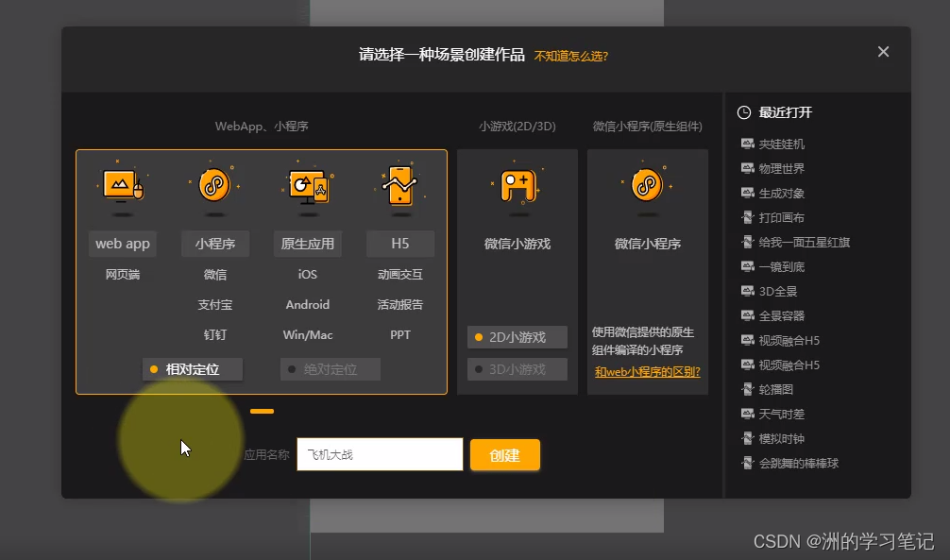Select the 原生应用 native app icon

pyautogui.click(x=307, y=186)
